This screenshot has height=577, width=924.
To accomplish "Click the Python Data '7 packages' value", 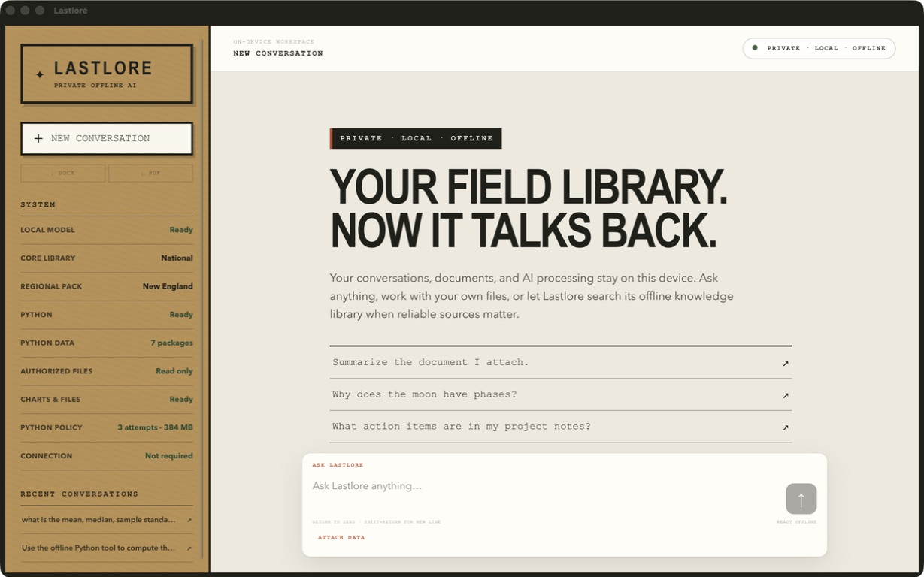I will (171, 343).
